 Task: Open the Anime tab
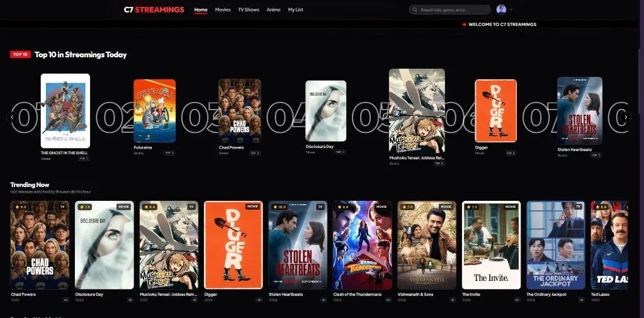tap(274, 9)
